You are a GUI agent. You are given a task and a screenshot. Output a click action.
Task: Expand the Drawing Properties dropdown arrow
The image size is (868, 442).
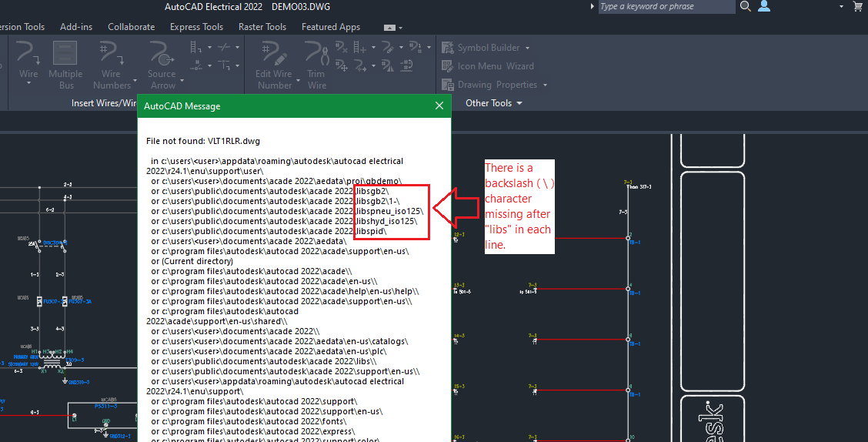click(545, 85)
